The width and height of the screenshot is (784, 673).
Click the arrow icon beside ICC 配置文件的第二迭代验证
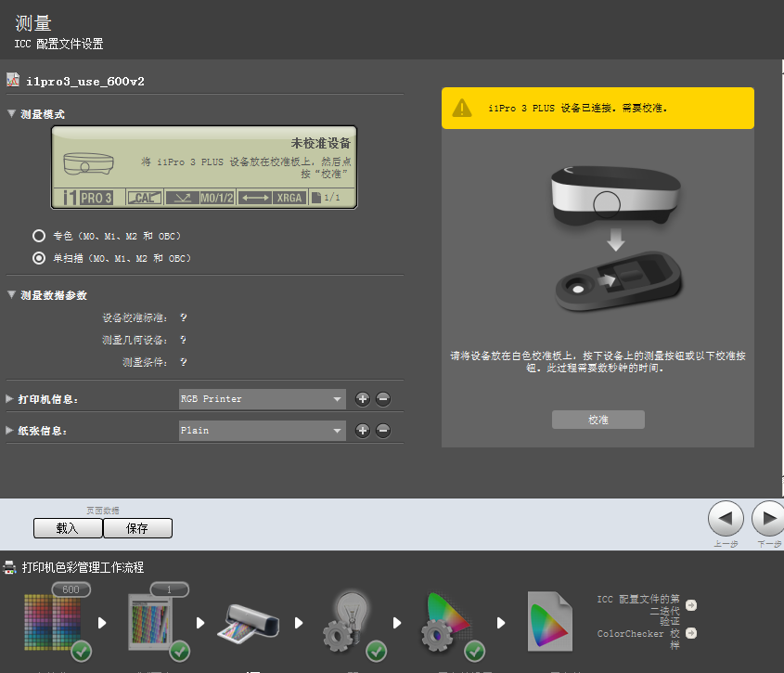(691, 605)
